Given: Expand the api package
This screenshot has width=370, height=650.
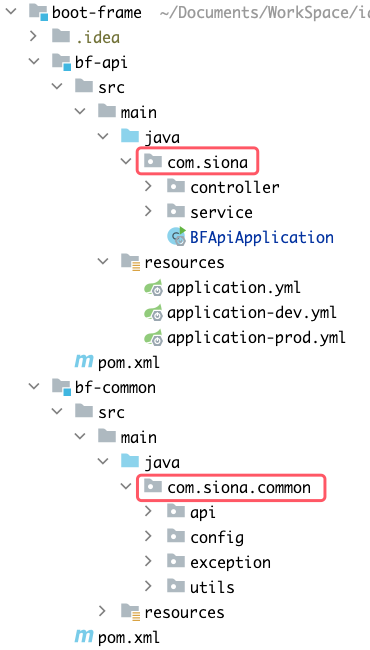Looking at the screenshot, I should [x=148, y=512].
